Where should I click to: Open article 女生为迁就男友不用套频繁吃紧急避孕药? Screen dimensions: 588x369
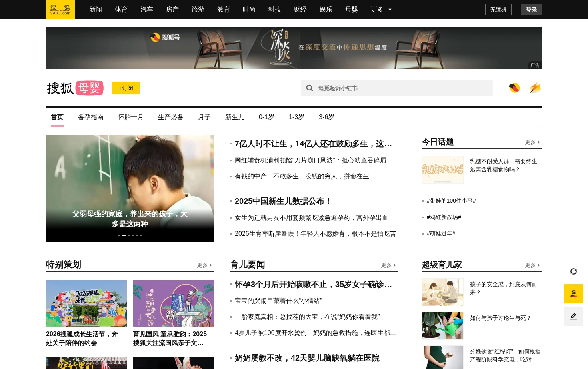pos(312,218)
